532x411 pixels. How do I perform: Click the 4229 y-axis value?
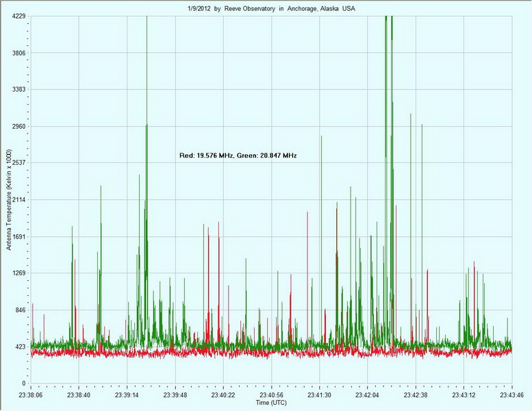pyautogui.click(x=18, y=16)
